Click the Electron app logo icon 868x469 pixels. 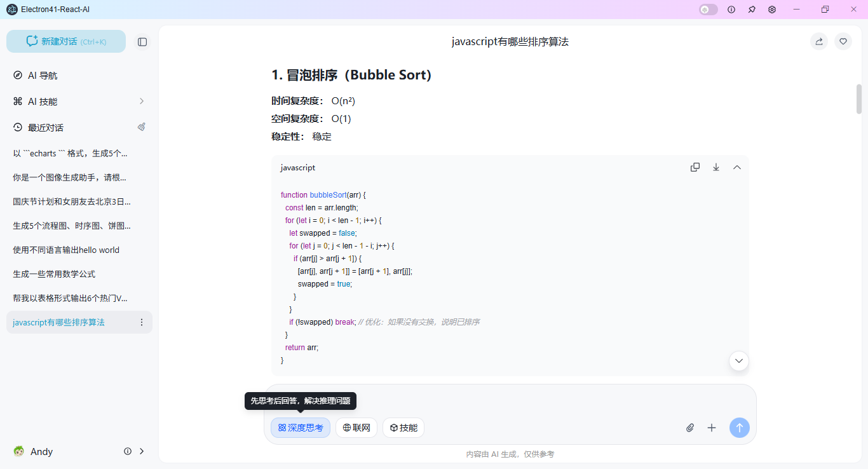click(11, 10)
